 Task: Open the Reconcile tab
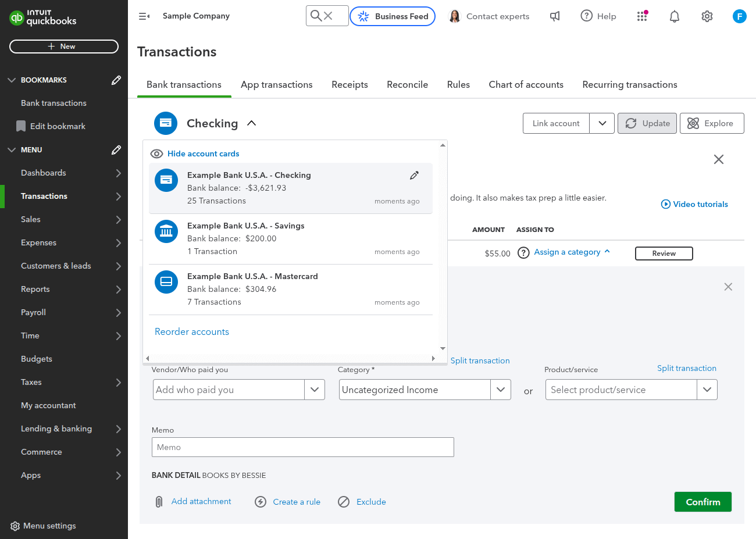tap(407, 84)
